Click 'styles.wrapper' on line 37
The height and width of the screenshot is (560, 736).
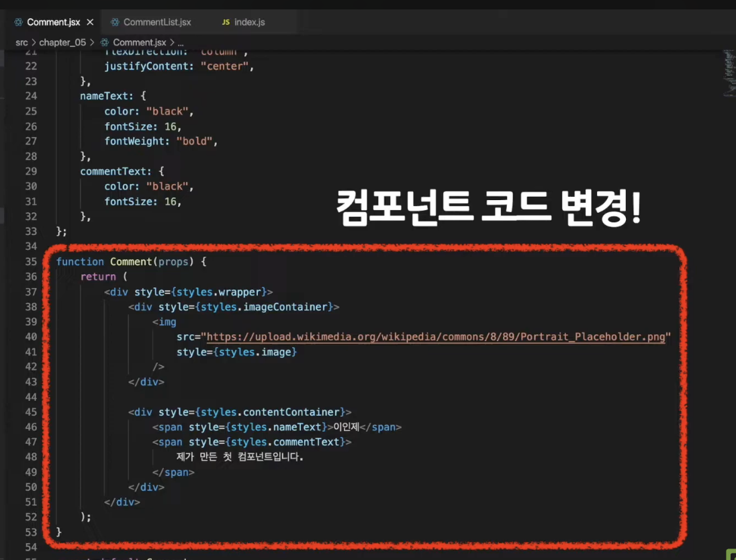tap(219, 292)
